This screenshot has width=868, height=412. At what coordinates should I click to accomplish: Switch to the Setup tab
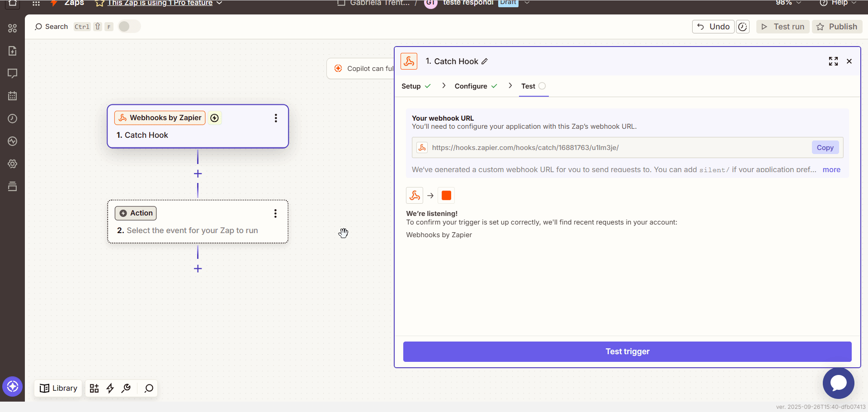point(416,86)
